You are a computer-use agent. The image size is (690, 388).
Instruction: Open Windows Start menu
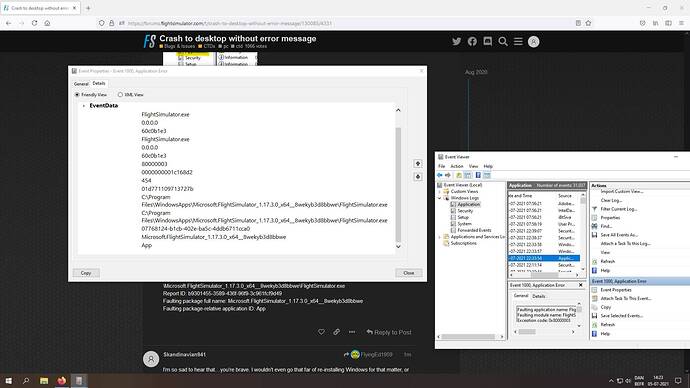click(8, 381)
